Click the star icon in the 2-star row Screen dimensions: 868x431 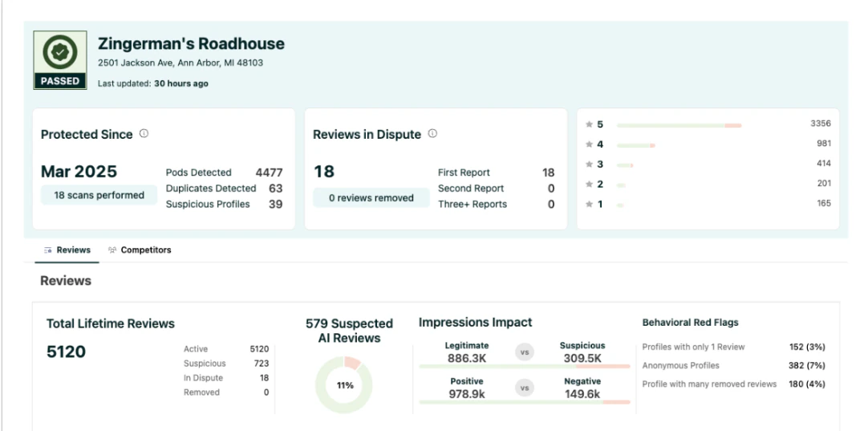click(x=589, y=185)
